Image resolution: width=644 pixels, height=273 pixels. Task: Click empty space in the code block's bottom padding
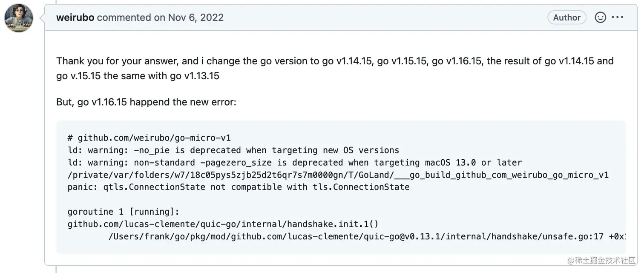(341, 248)
